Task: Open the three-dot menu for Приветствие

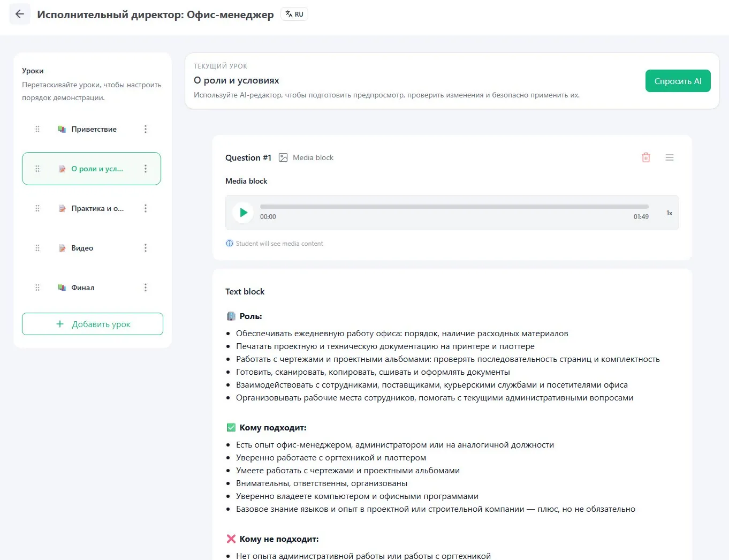Action: tap(146, 129)
